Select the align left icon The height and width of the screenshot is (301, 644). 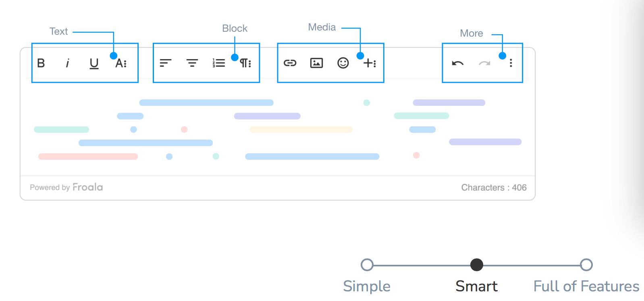(166, 63)
